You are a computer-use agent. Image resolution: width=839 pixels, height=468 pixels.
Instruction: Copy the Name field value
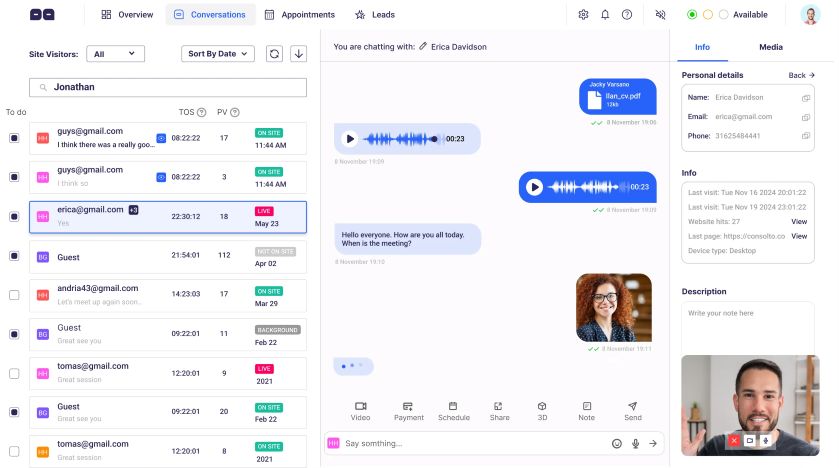coord(806,98)
